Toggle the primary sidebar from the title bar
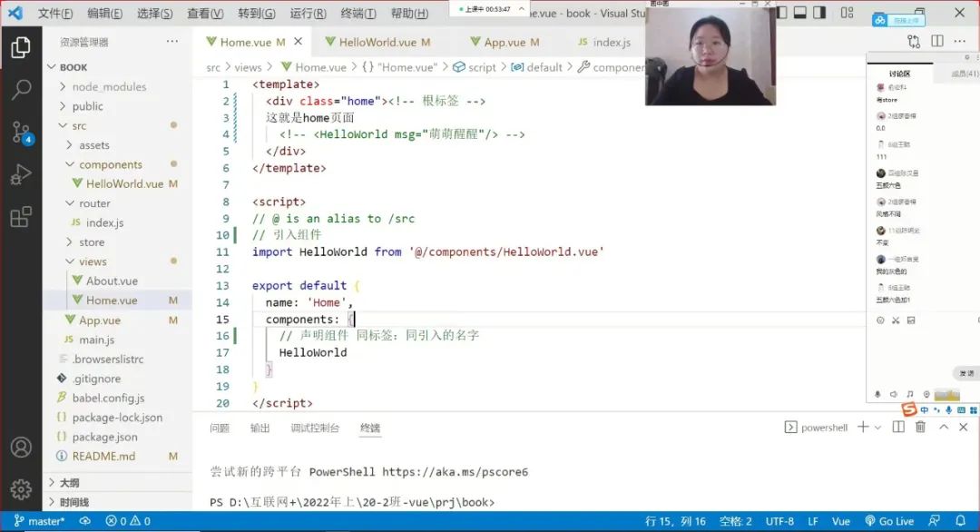 point(782,13)
